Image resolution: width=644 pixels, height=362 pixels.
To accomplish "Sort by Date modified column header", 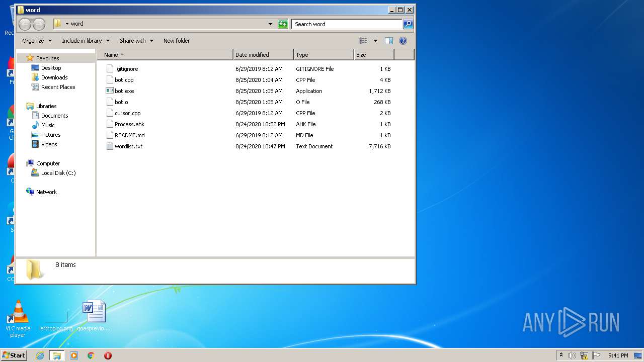I will [264, 55].
